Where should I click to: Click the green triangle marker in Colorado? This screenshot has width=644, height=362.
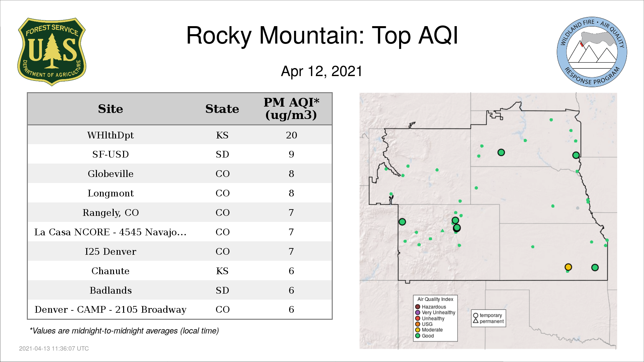pyautogui.click(x=442, y=231)
